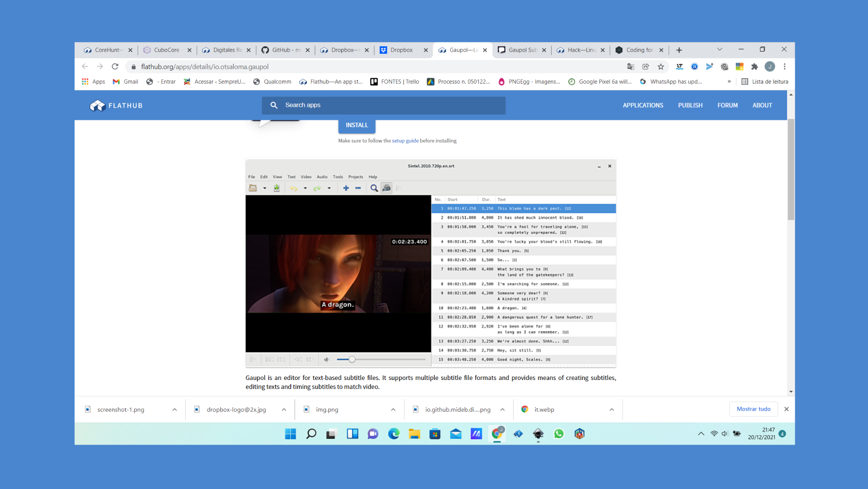Open the setup guide link

405,141
